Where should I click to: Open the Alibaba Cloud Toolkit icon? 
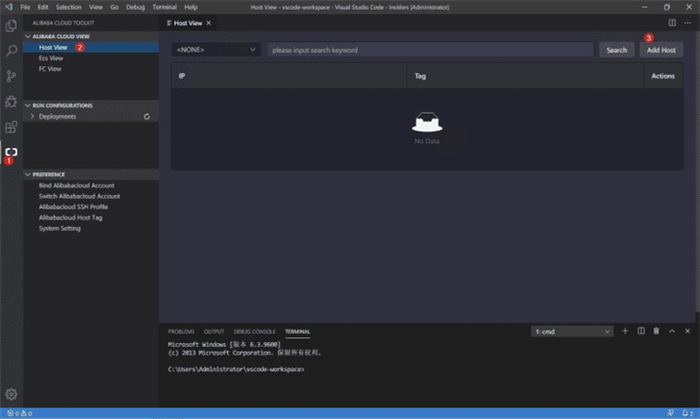(x=11, y=152)
